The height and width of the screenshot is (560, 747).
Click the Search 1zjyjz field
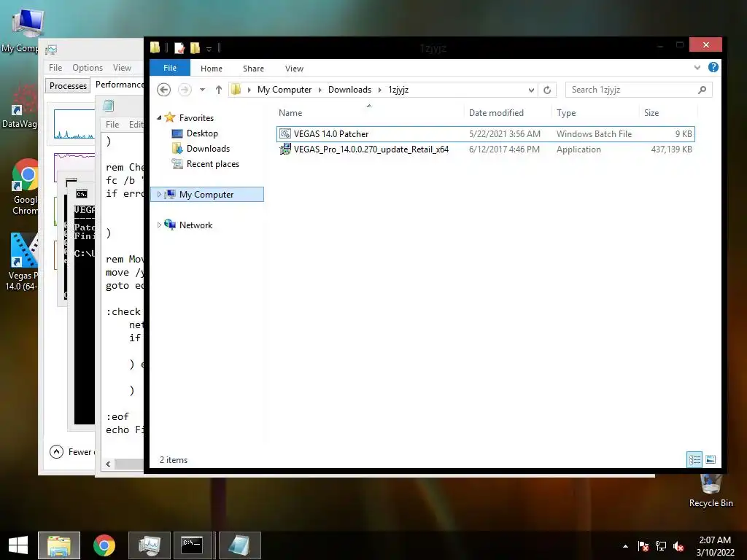click(638, 90)
